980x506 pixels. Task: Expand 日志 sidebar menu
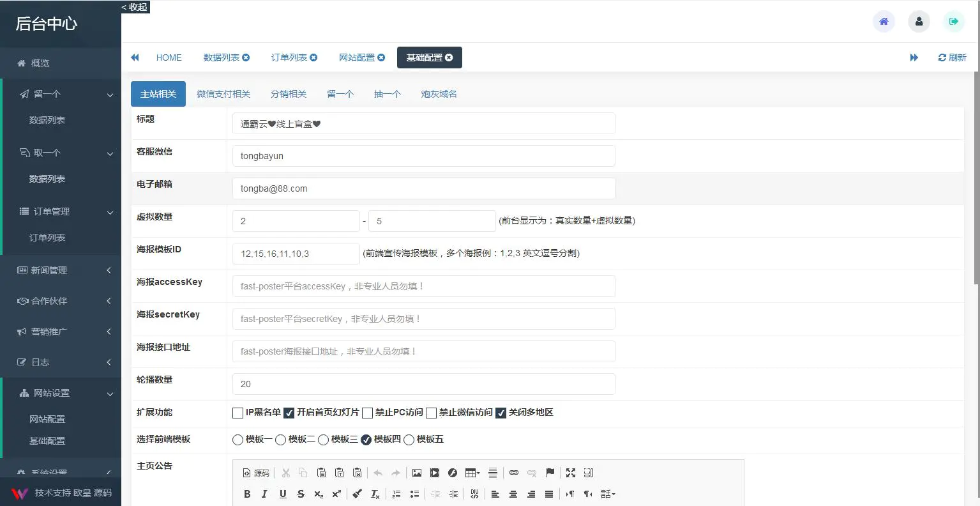pyautogui.click(x=61, y=362)
